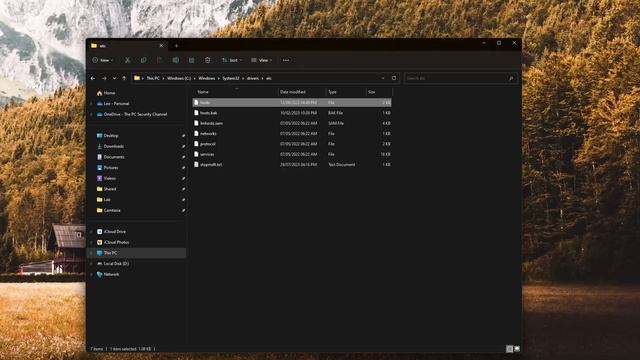Expand the chevron after System32 breadcrumb

pyautogui.click(x=243, y=78)
